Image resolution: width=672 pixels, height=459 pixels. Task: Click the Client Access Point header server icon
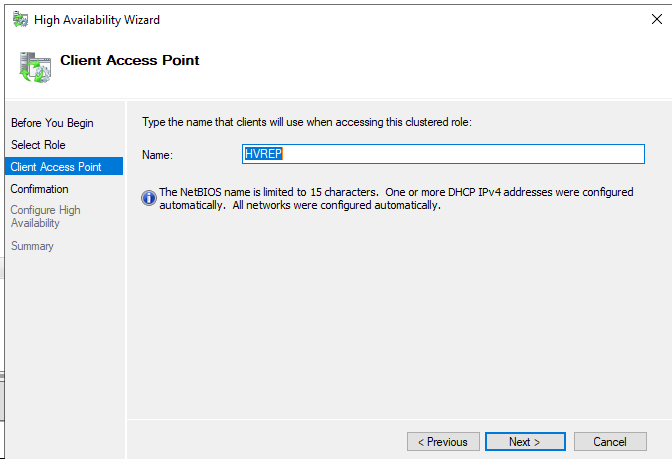click(x=35, y=67)
